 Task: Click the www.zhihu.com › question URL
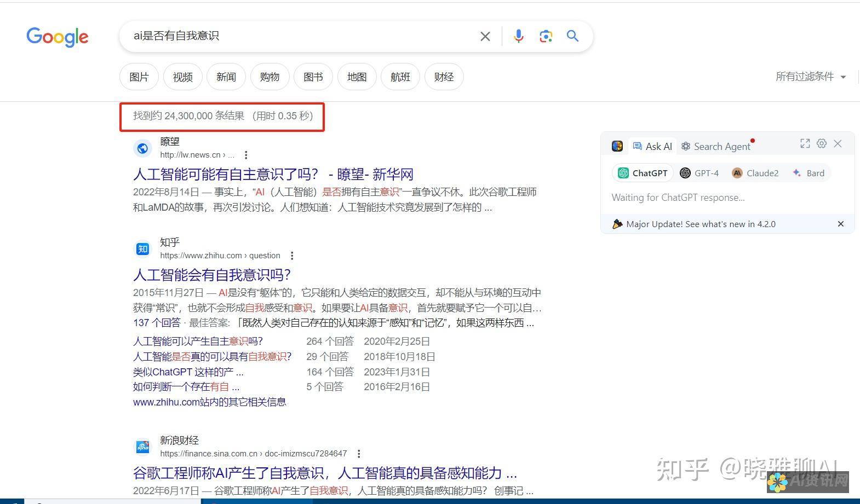pos(220,256)
